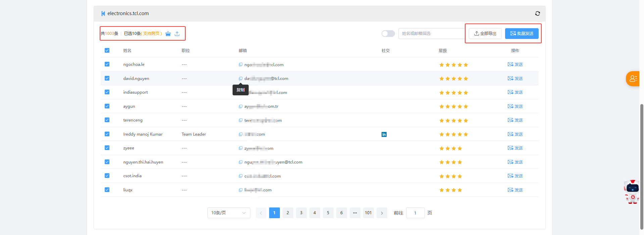Open the robot assistant icon
The width and height of the screenshot is (644, 235).
tap(632, 192)
